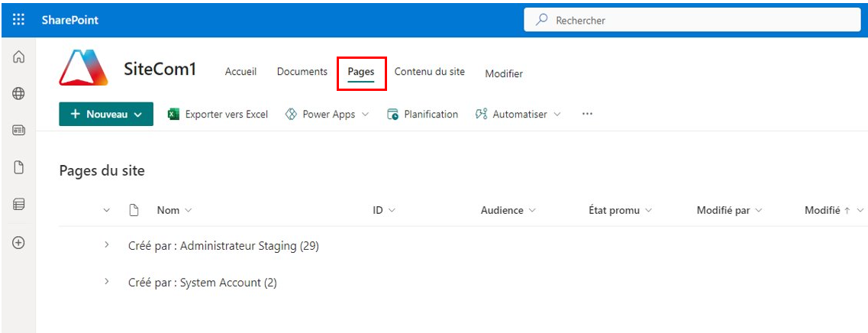Viewport: 868px width, 333px height.
Task: Expand the System Account group chevron
Action: tap(107, 282)
